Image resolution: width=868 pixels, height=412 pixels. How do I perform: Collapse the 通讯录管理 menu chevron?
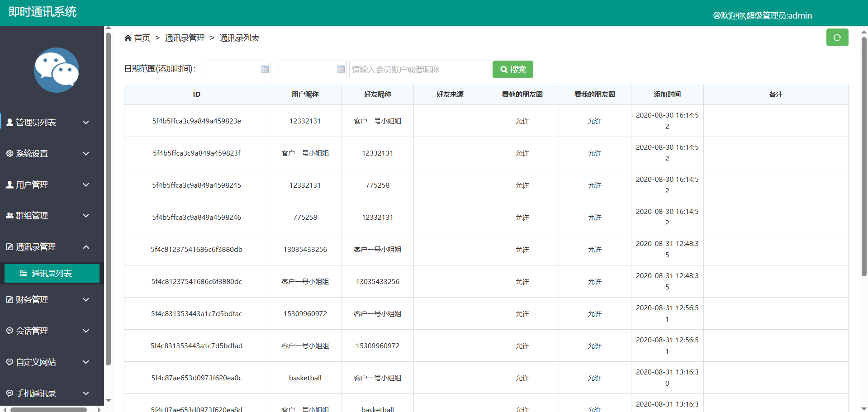coord(86,247)
